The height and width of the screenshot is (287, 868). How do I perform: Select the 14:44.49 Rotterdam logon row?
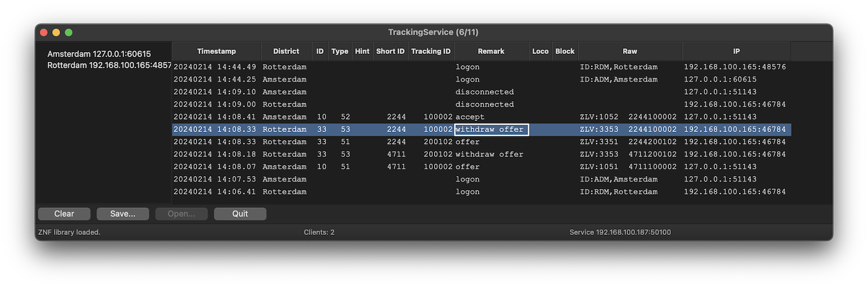372,67
